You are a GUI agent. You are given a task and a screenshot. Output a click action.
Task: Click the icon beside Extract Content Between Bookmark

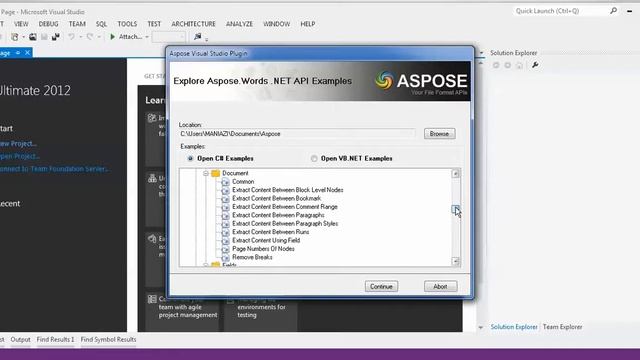click(x=225, y=198)
